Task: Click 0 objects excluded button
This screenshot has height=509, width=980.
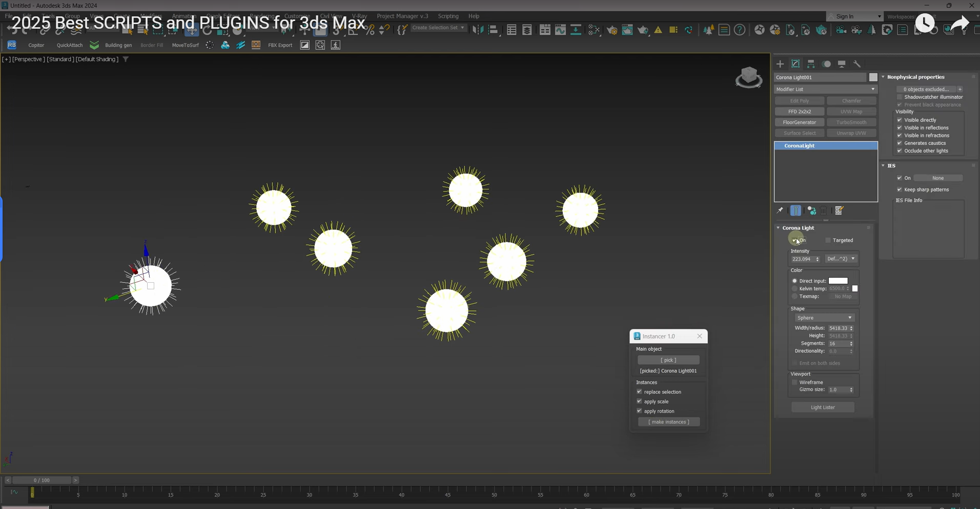Action: (x=926, y=89)
